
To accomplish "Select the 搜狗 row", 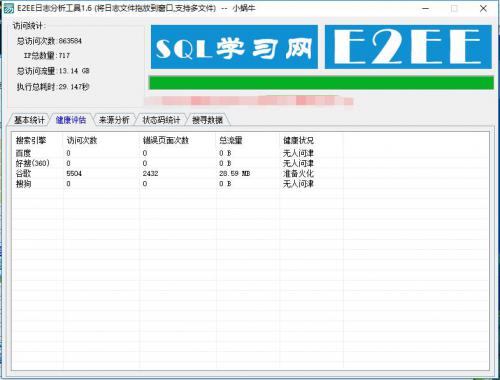I will [x=250, y=184].
